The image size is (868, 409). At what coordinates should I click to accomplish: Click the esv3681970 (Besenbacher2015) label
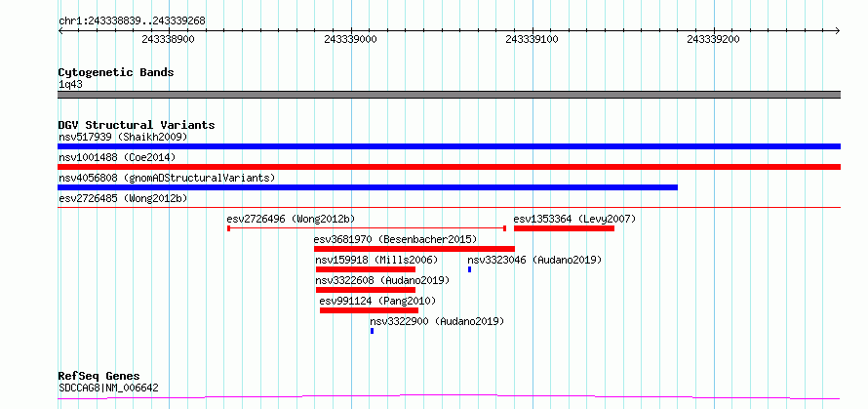[395, 239]
